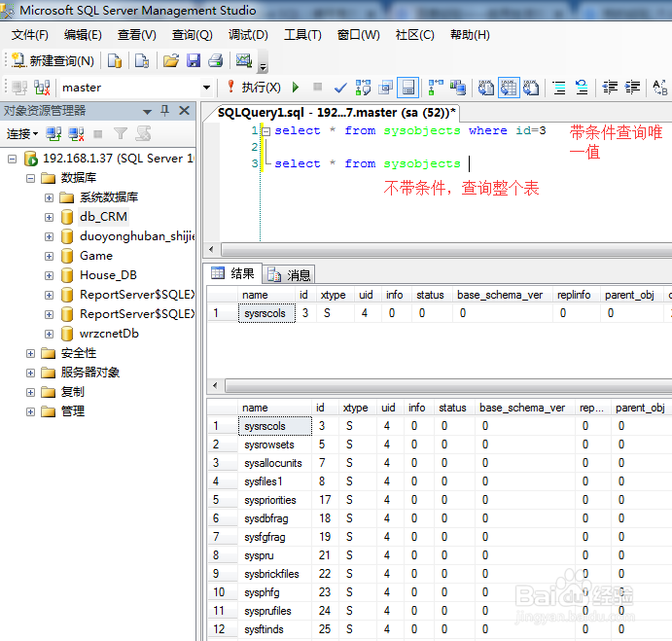Click the Database Engine Query icon
This screenshot has width=672, height=641.
tap(115, 61)
